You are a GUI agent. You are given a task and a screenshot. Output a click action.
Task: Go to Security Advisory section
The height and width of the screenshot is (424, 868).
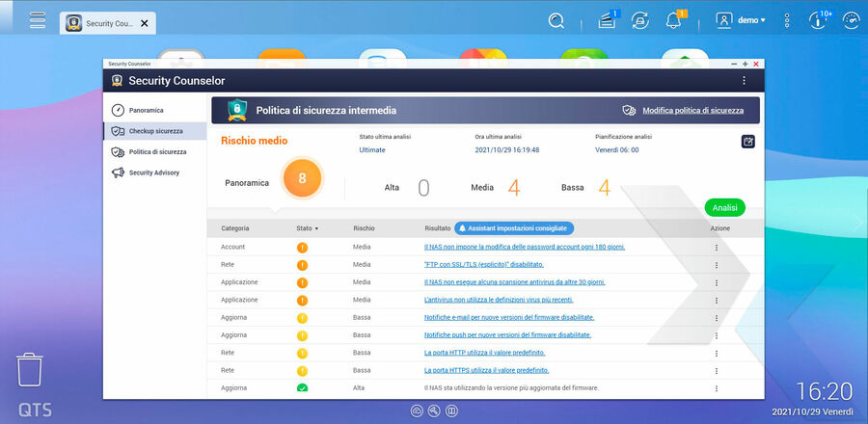tap(153, 172)
